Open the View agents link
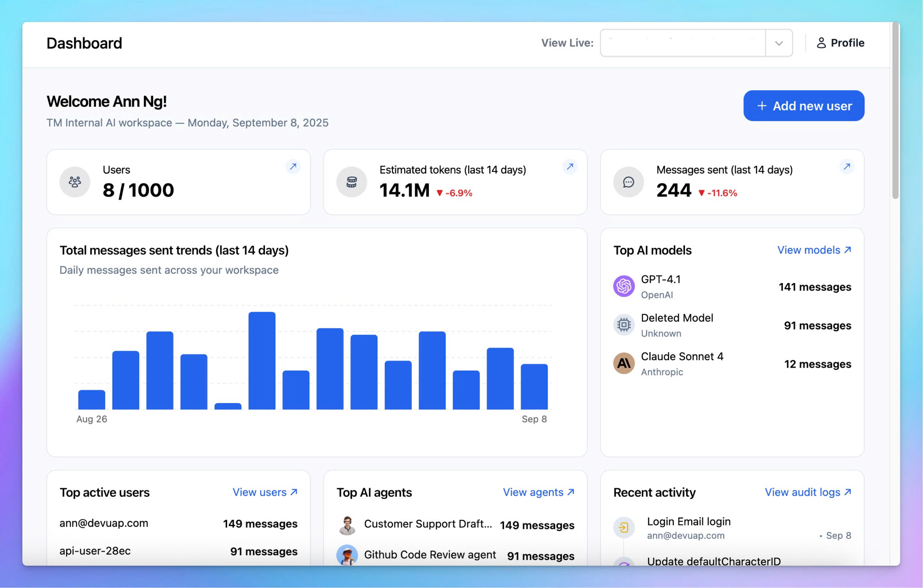923x588 pixels. (538, 492)
